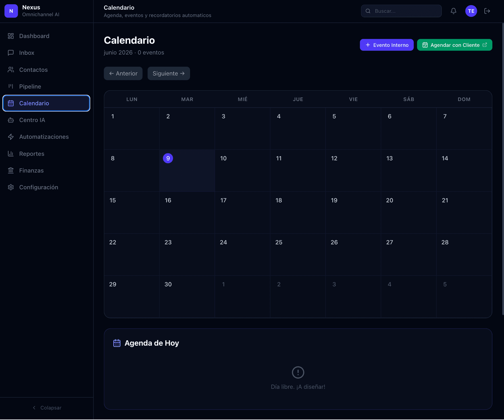Image resolution: width=504 pixels, height=420 pixels.
Task: Click the Centro IA robot icon
Action: 11,120
